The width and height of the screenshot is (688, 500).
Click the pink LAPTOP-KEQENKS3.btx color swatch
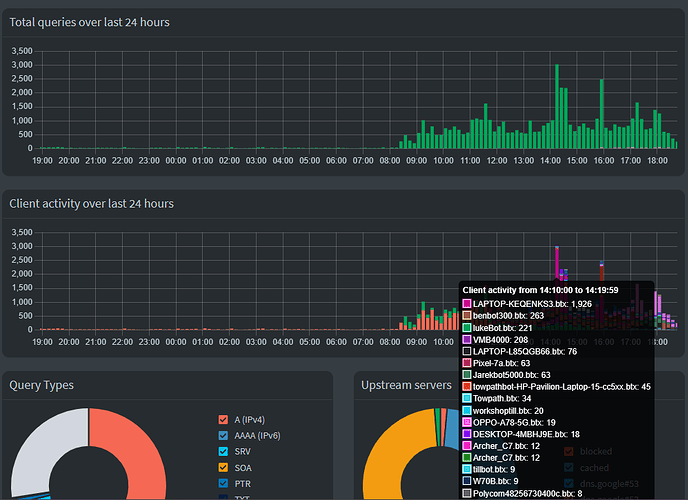tap(467, 303)
